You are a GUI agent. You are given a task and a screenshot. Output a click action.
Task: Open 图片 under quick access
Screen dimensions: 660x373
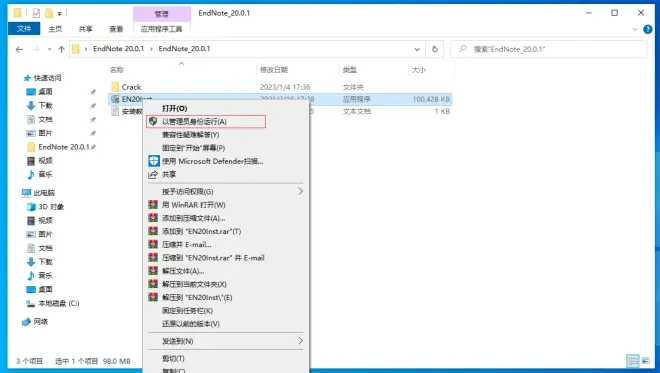[45, 133]
